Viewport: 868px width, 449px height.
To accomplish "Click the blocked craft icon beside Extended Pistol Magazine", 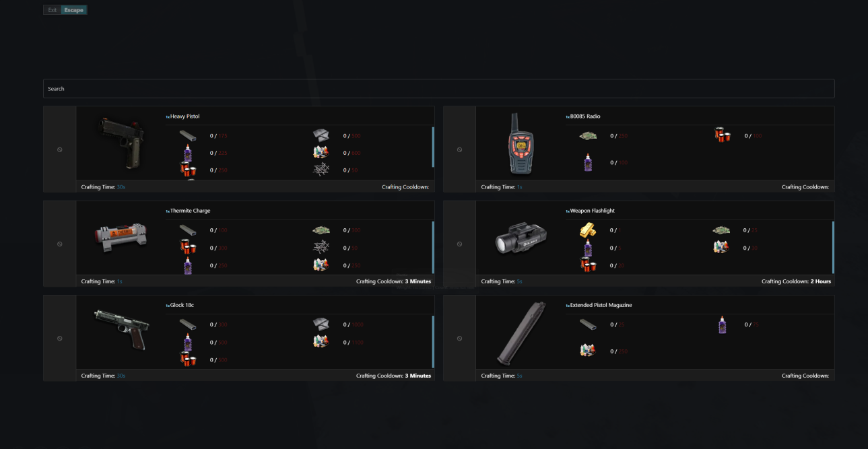I will (x=460, y=338).
